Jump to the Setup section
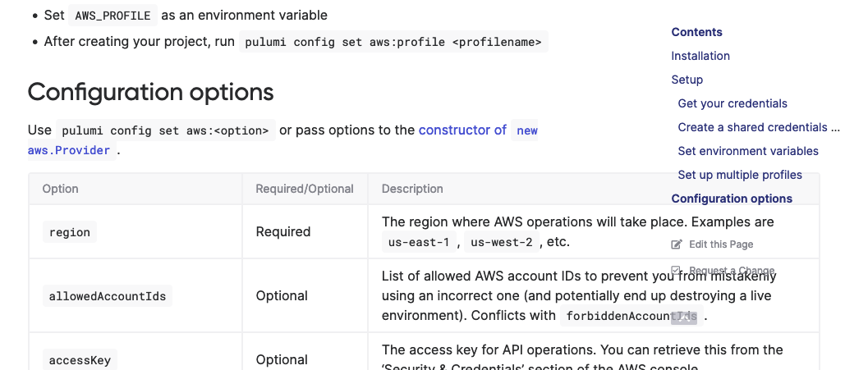The image size is (868, 370). [687, 80]
